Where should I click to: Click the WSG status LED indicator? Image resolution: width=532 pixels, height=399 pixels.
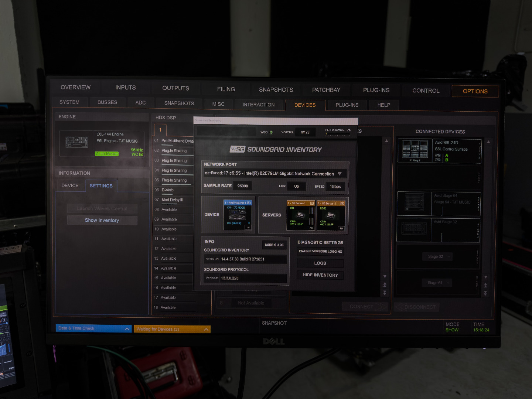(271, 132)
